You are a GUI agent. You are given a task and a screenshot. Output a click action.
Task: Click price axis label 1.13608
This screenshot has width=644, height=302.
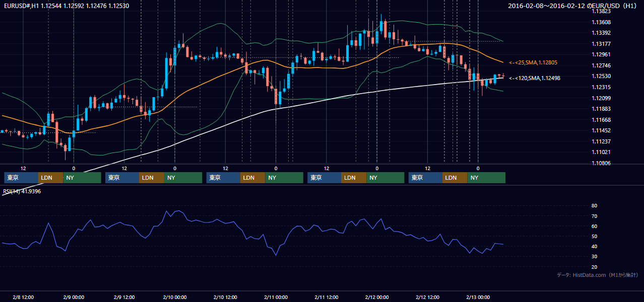[x=601, y=22]
